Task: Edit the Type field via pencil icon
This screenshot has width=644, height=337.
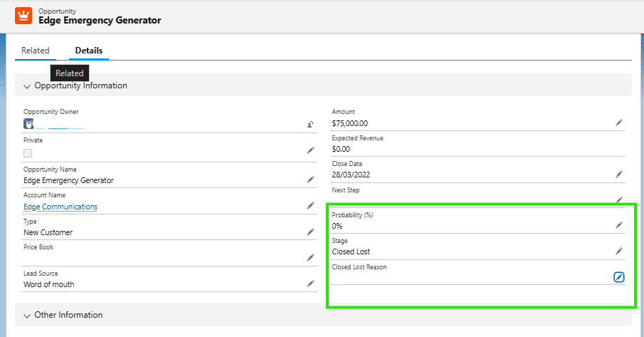Action: [x=310, y=232]
